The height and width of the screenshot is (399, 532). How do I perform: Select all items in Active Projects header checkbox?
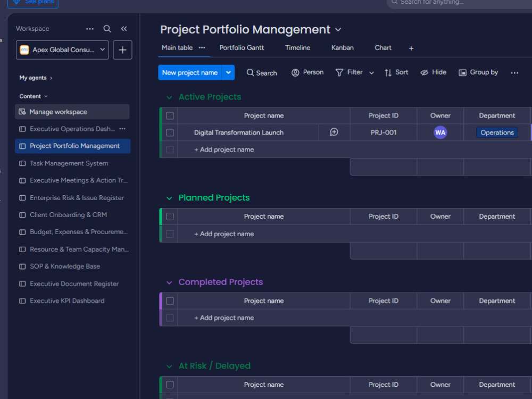[x=170, y=115]
